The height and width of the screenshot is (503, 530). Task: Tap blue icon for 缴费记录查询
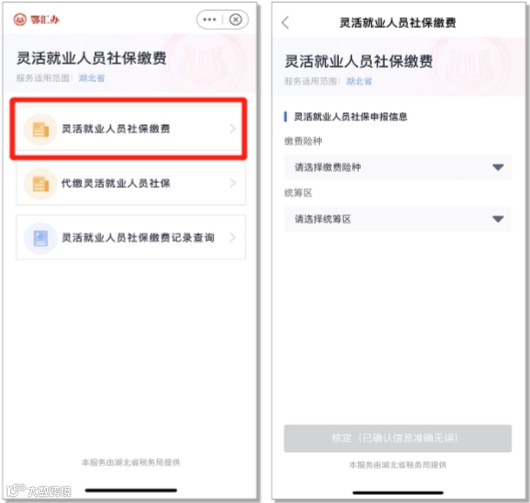tap(41, 238)
